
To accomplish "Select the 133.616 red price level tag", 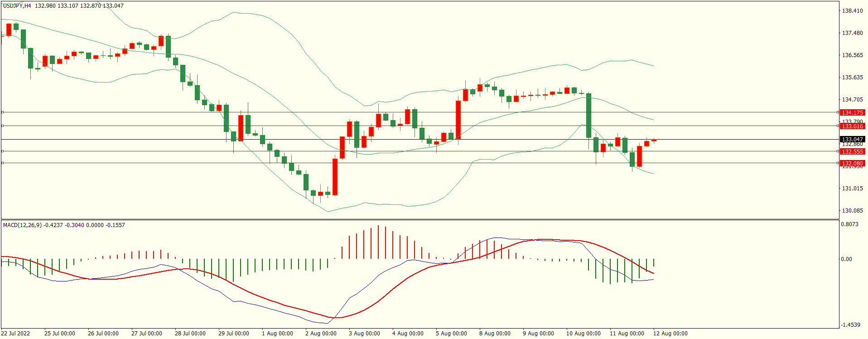I will point(852,126).
